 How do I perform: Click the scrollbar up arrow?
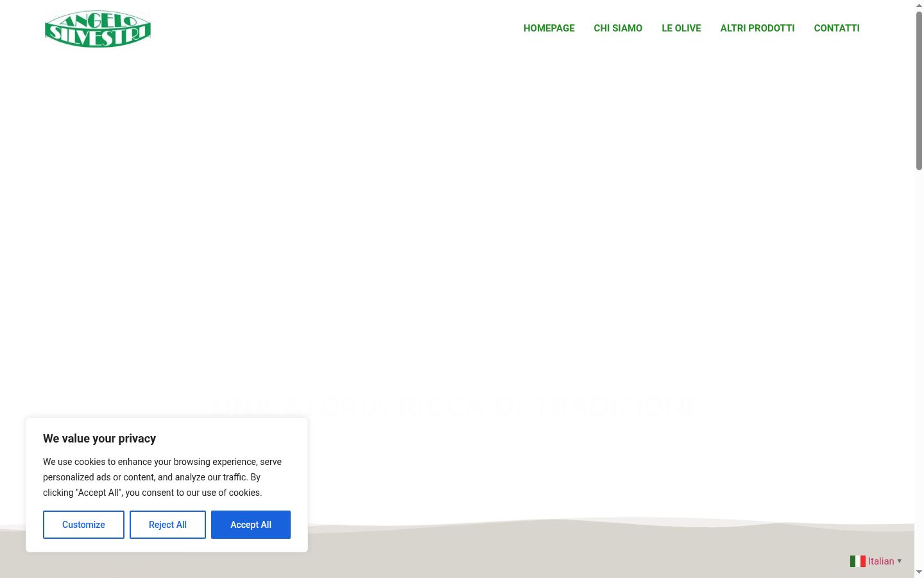[919, 5]
